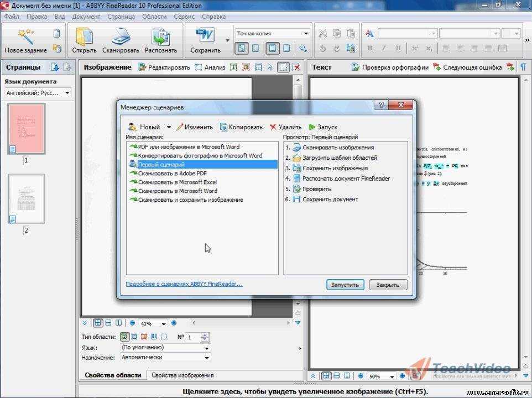Switch to the Свойства изображения tab
This screenshot has width=532, height=398.
[182, 375]
